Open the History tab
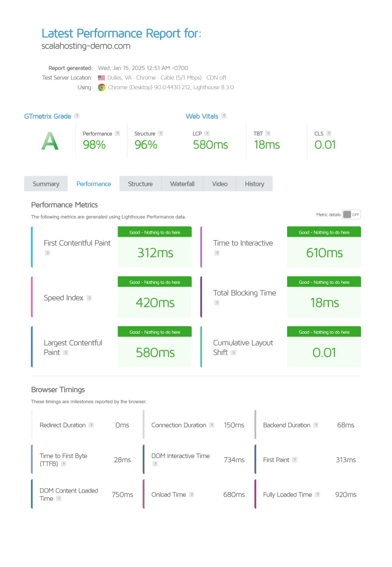Image resolution: width=392 pixels, height=567 pixels. click(x=255, y=184)
